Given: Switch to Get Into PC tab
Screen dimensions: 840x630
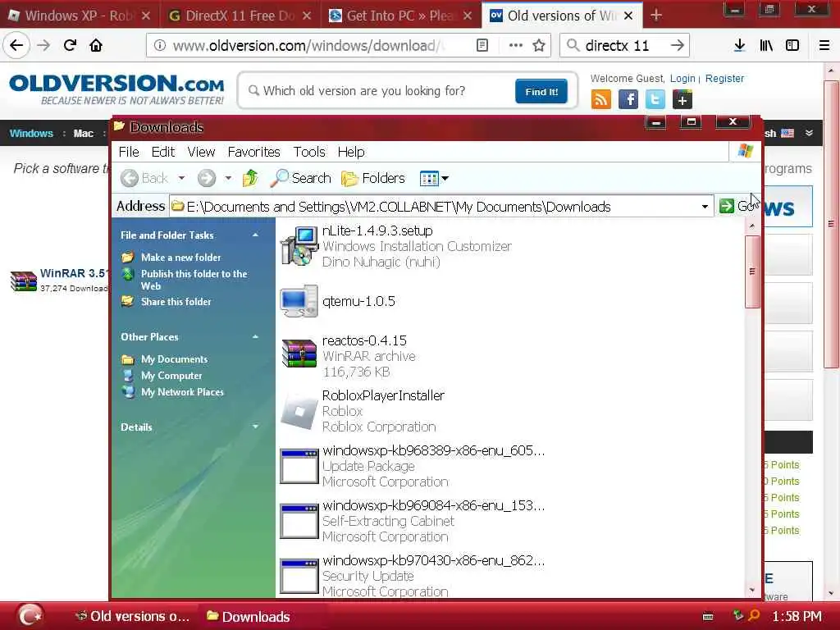Looking at the screenshot, I should click(400, 16).
